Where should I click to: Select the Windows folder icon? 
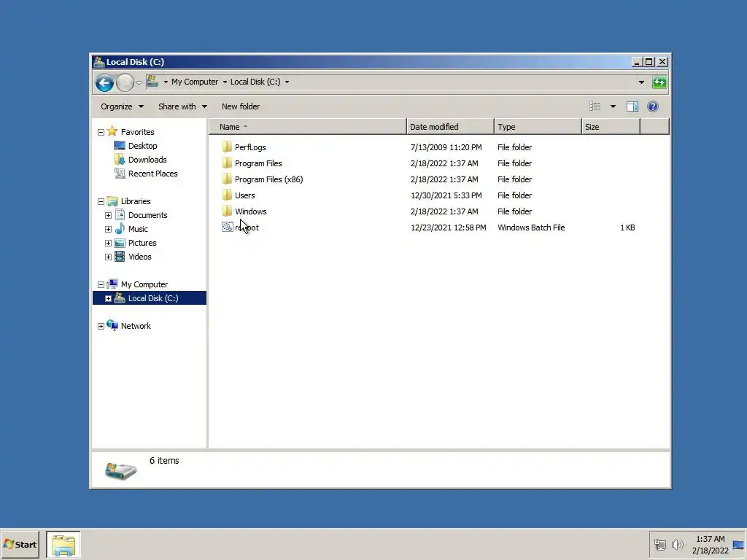coord(228,211)
